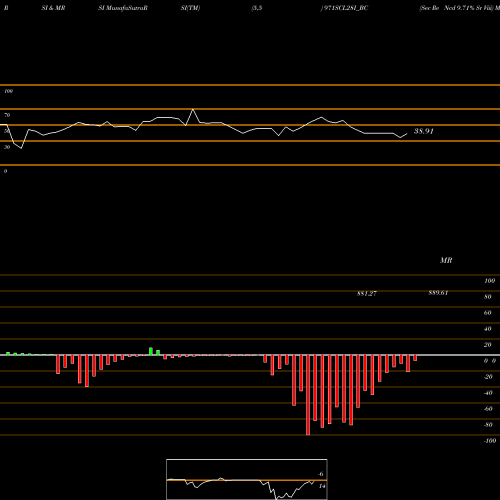500x500 pixels.
Task: Click the tallest green histogram bar
Action: click(151, 351)
